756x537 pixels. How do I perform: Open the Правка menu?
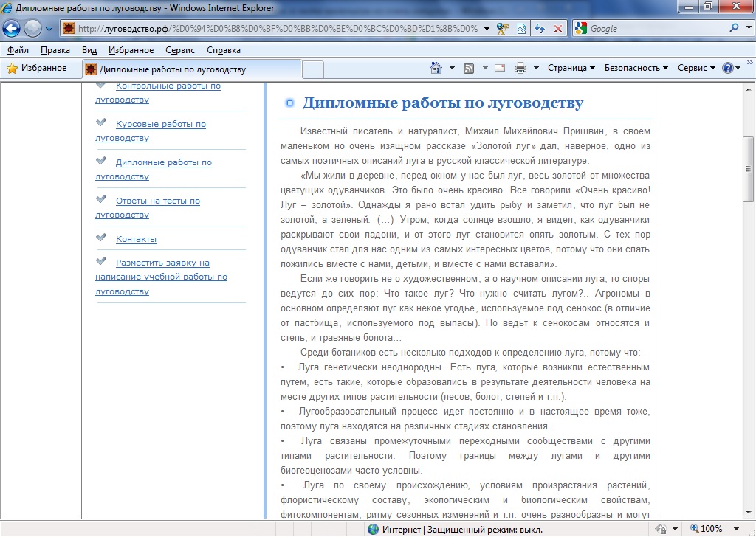pos(55,50)
